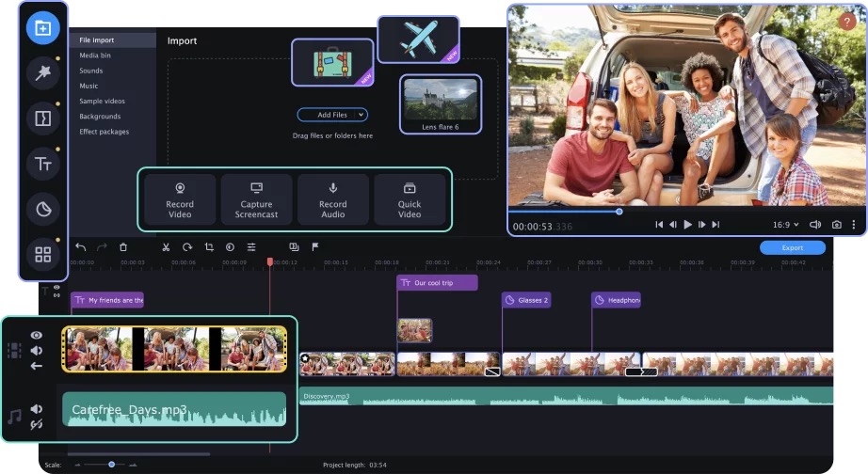Screen dimensions: 868x474
Task: Select the My friends are the title clip
Action: click(107, 300)
